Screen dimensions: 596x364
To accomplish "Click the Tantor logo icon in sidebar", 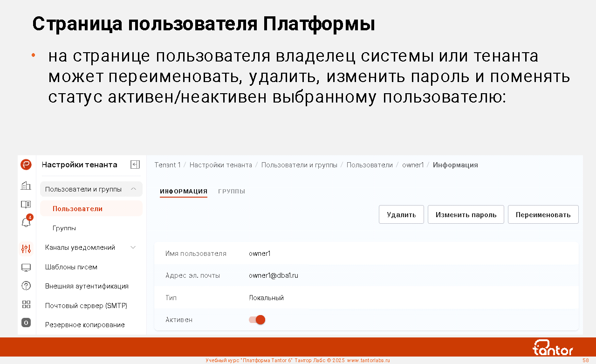I will 26,165.
